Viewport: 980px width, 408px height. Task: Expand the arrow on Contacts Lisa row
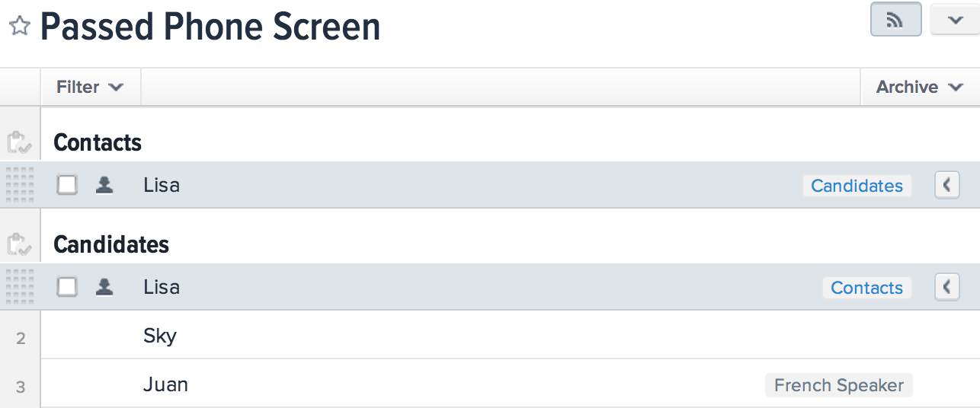[946, 185]
